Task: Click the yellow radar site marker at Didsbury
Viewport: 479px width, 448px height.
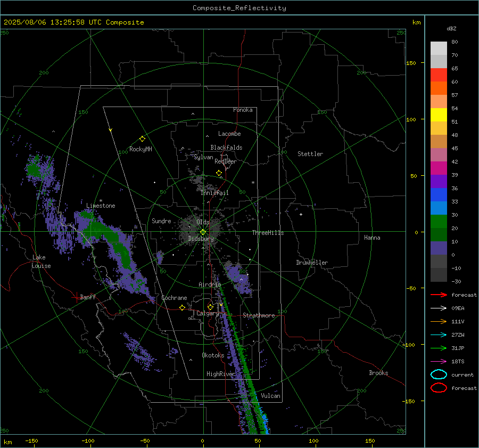Action: (203, 232)
